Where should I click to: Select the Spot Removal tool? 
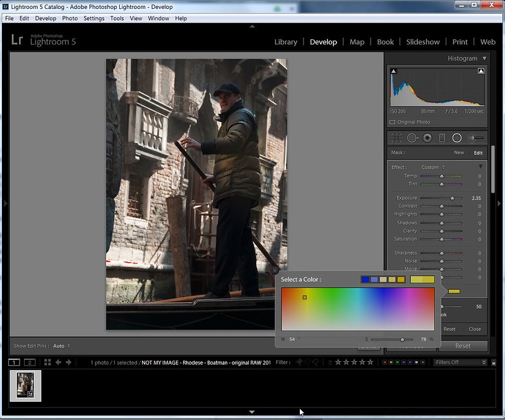point(412,138)
